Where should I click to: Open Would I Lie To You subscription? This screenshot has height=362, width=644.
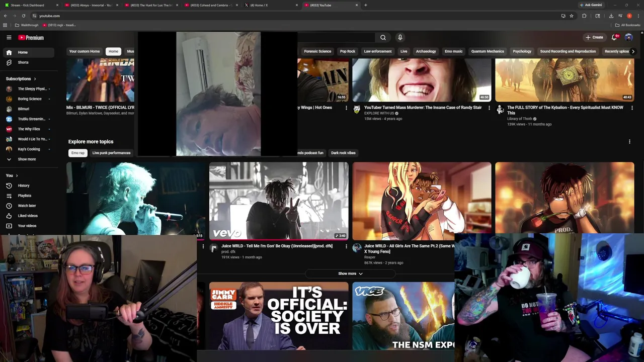29,139
